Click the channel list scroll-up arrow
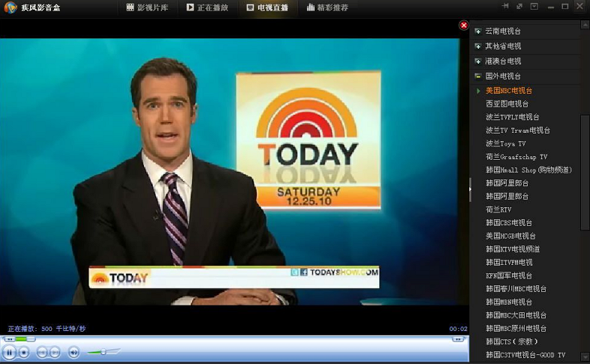 coord(585,26)
